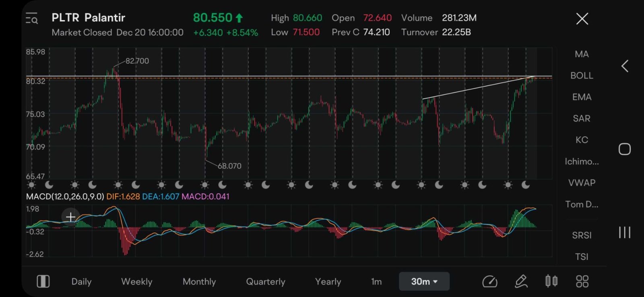644x297 pixels.
Task: Tap the Prev C 74.210 value
Action: coord(376,32)
